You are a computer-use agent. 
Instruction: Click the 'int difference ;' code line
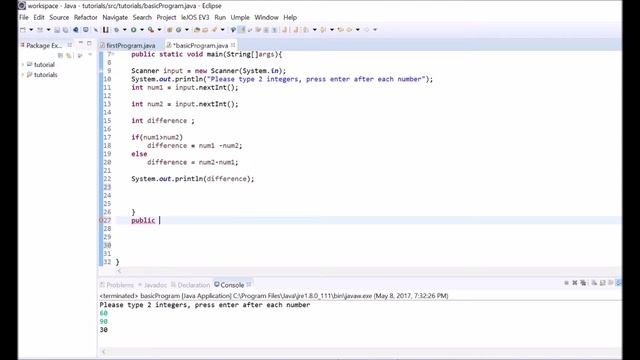click(163, 121)
